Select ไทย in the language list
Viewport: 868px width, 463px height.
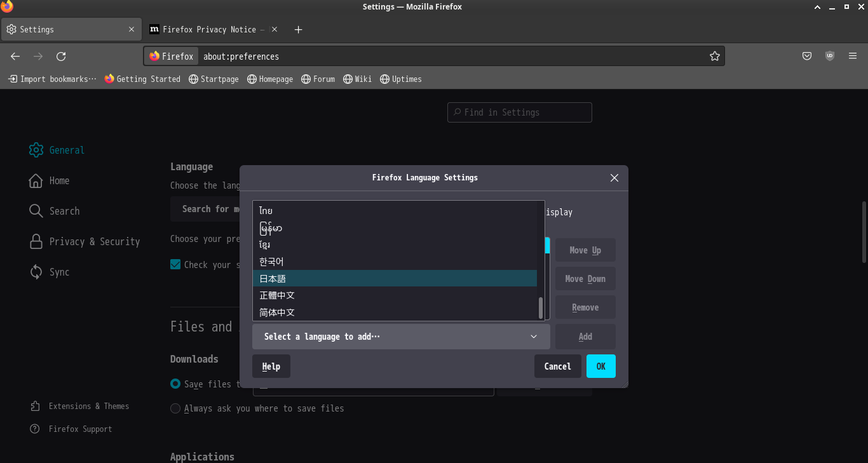click(x=395, y=210)
